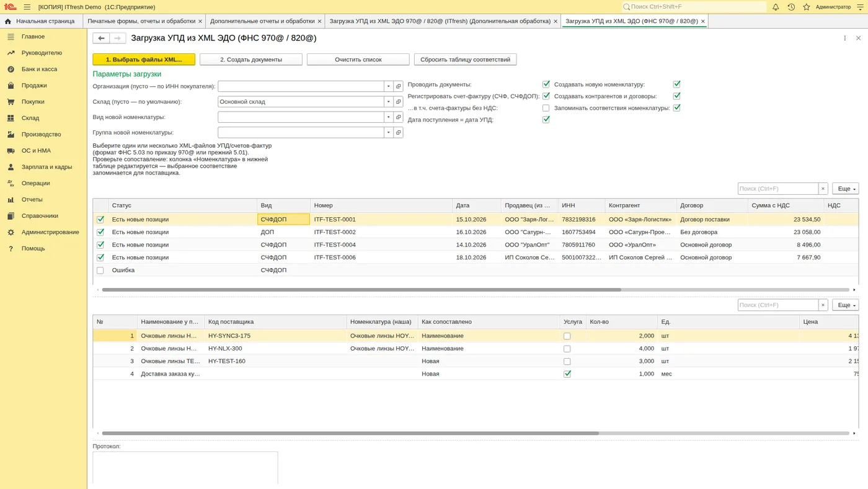Expand the Организация dropdown list
The height and width of the screenshot is (489, 868).
389,86
